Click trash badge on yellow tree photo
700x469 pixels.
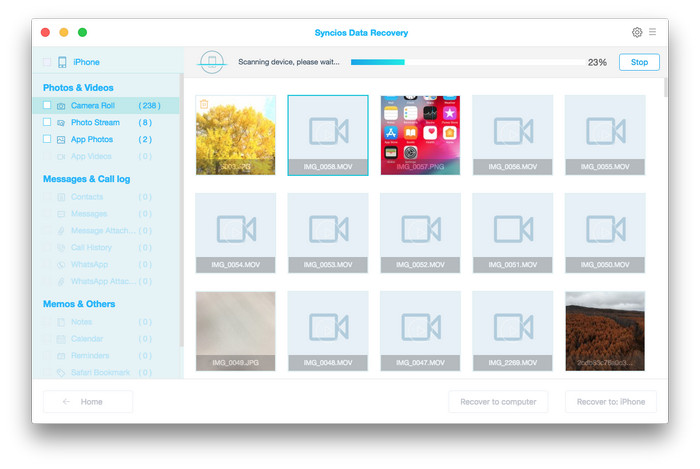click(204, 104)
